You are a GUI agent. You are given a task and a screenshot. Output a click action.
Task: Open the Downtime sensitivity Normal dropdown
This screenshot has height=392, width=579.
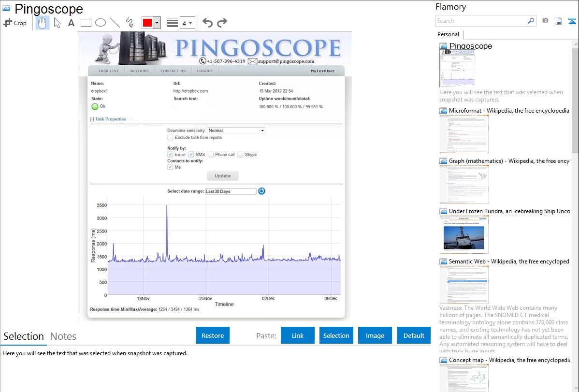click(236, 131)
